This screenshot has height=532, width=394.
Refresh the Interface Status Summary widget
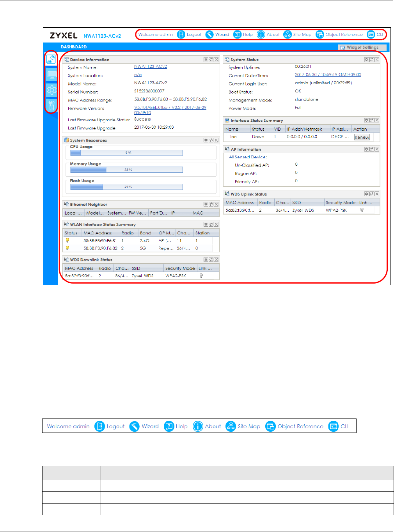(372, 121)
